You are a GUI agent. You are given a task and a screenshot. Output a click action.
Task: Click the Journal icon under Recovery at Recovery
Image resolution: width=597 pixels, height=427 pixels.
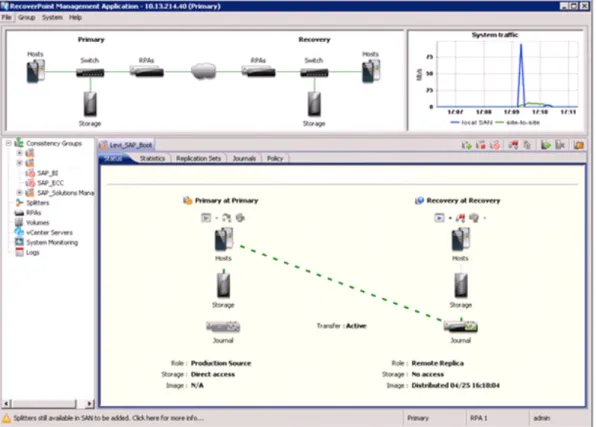tap(461, 327)
